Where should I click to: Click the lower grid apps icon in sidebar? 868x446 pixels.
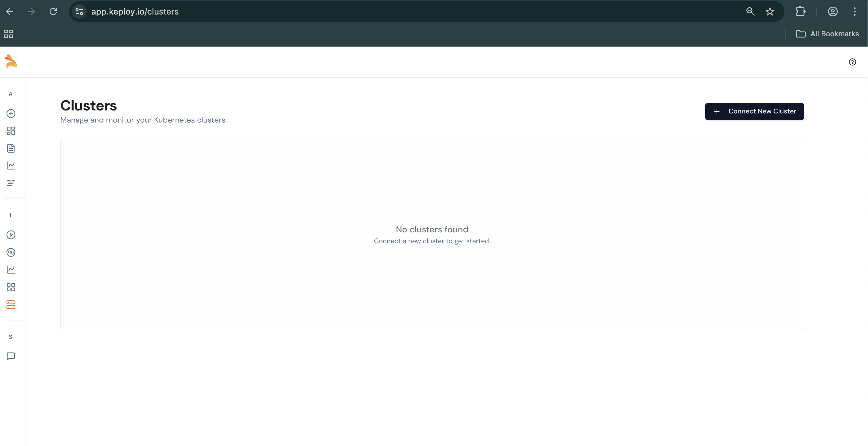[x=11, y=287]
